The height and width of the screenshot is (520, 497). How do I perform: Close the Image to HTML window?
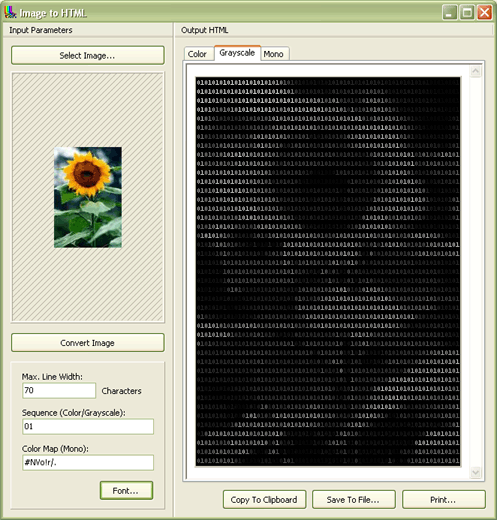485,13
